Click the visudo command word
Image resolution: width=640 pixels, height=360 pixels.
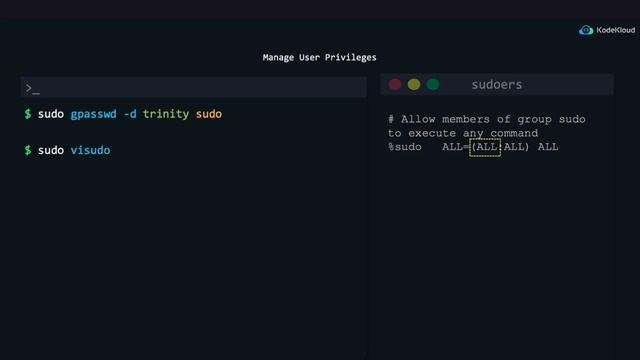90,150
